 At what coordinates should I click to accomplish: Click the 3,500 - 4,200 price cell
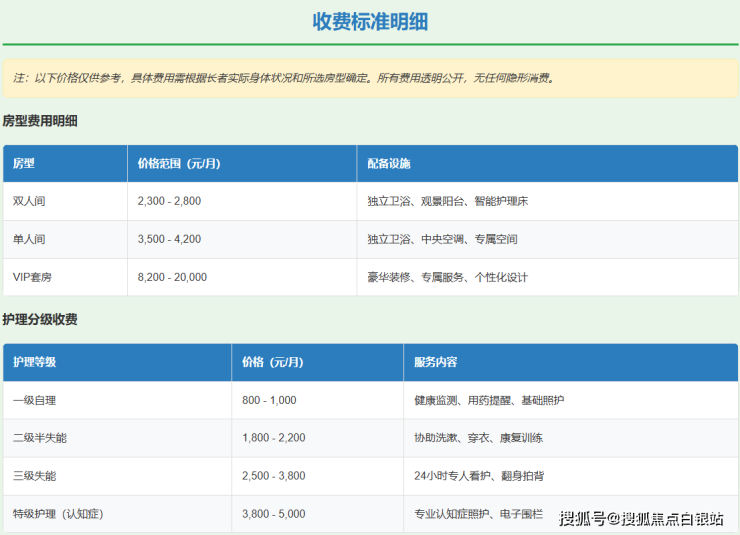(169, 239)
